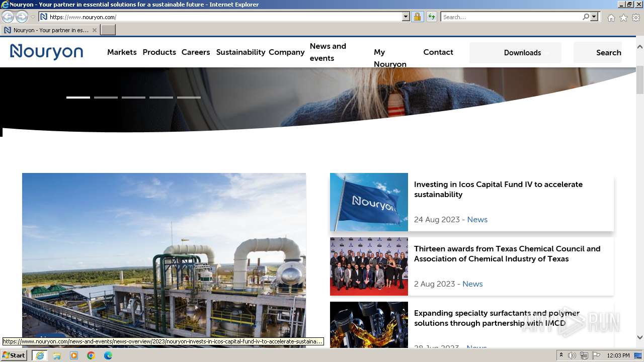Open the Company menu
644x362 pixels.
[287, 52]
